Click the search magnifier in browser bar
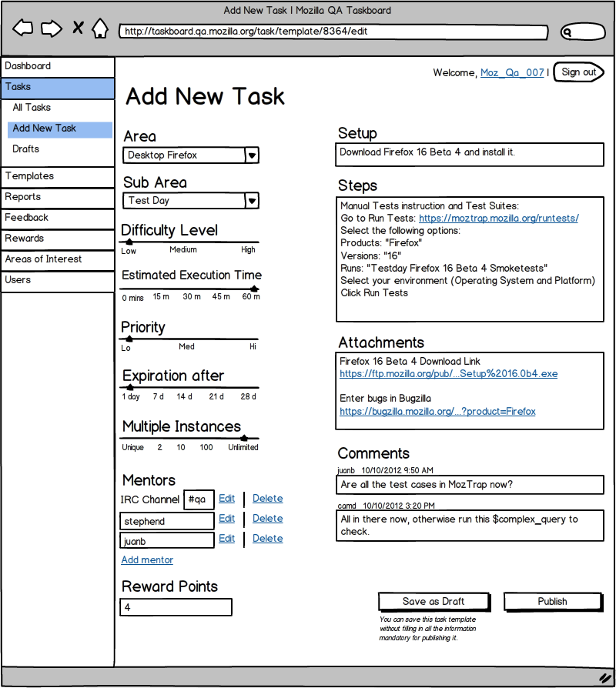616x688 pixels. tap(567, 32)
